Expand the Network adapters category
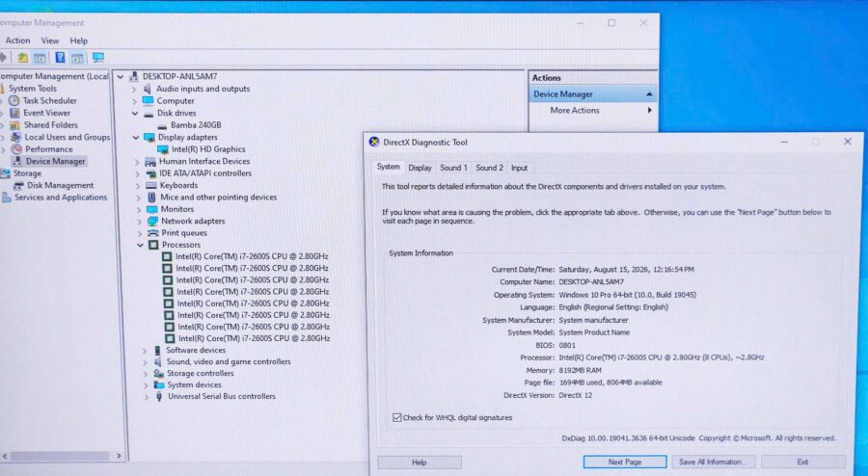Screen dimensions: 868x476 [x=140, y=222]
